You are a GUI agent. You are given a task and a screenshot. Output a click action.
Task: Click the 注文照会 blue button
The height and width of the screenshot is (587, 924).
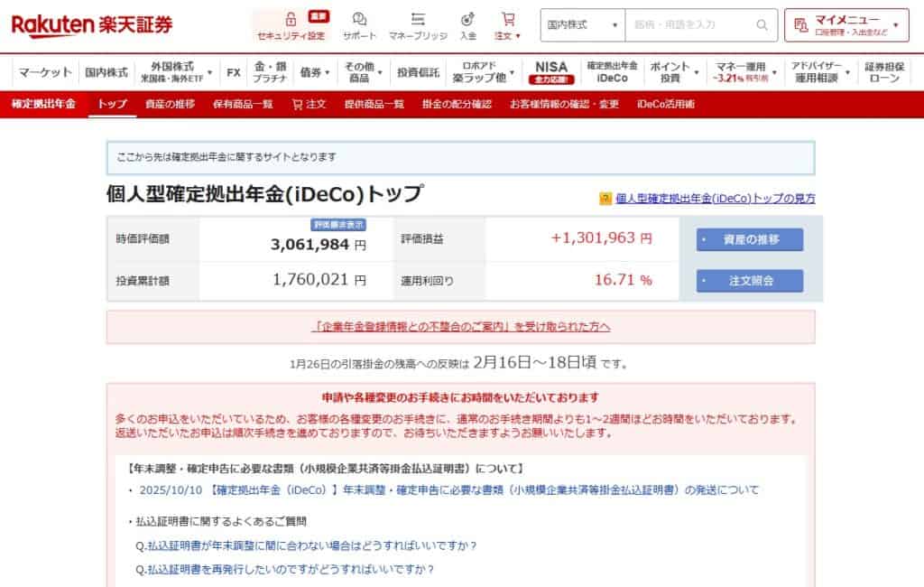tap(748, 282)
